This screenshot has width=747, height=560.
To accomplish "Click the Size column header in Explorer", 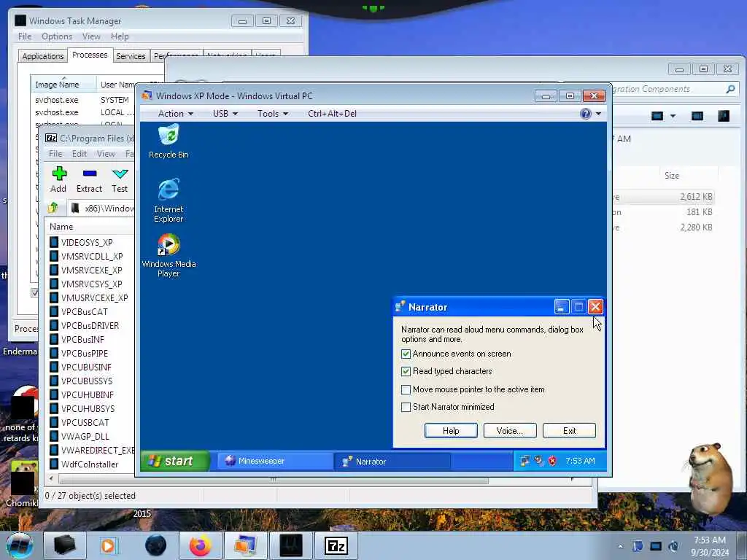I will coord(672,176).
